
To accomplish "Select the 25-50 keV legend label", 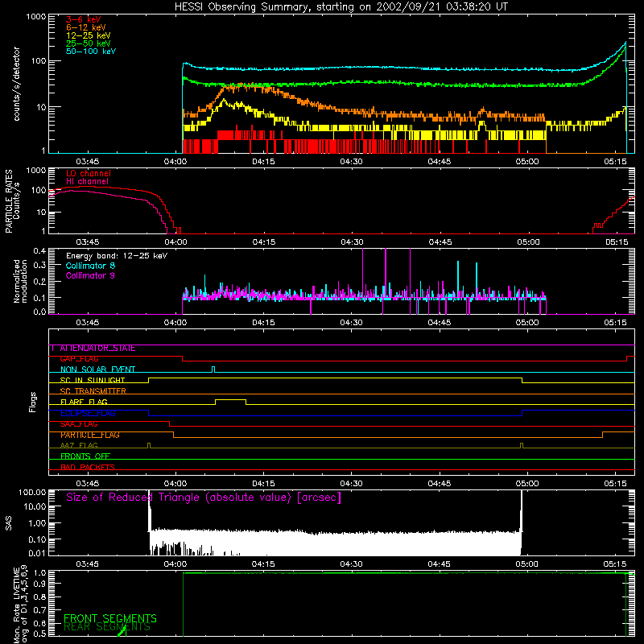I will coord(89,43).
